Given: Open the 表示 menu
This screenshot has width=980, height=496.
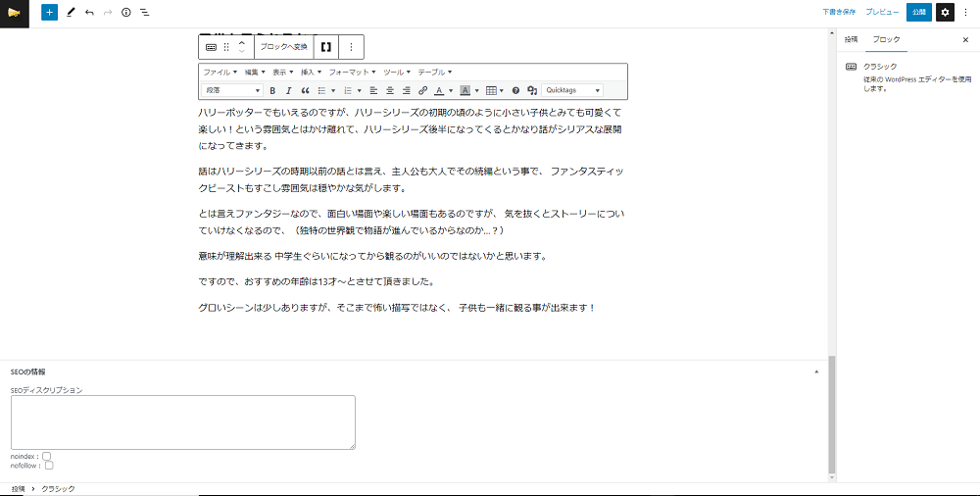Looking at the screenshot, I should 283,72.
